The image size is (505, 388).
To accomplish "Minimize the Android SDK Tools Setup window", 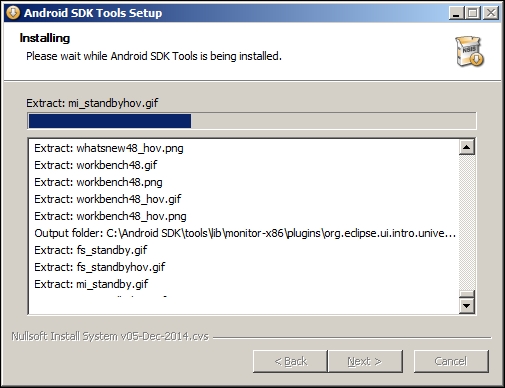I will coord(457,13).
